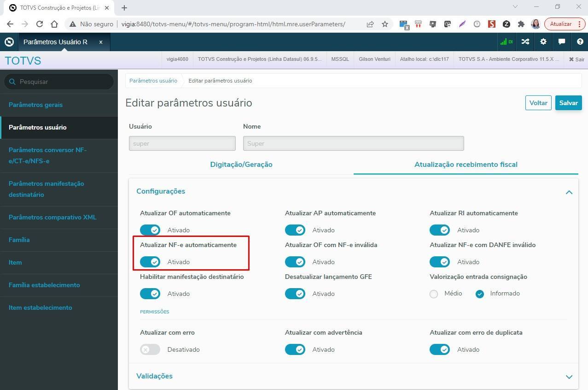The image size is (588, 390).
Task: Collapse the Configurações section chevron
Action: pos(569,192)
